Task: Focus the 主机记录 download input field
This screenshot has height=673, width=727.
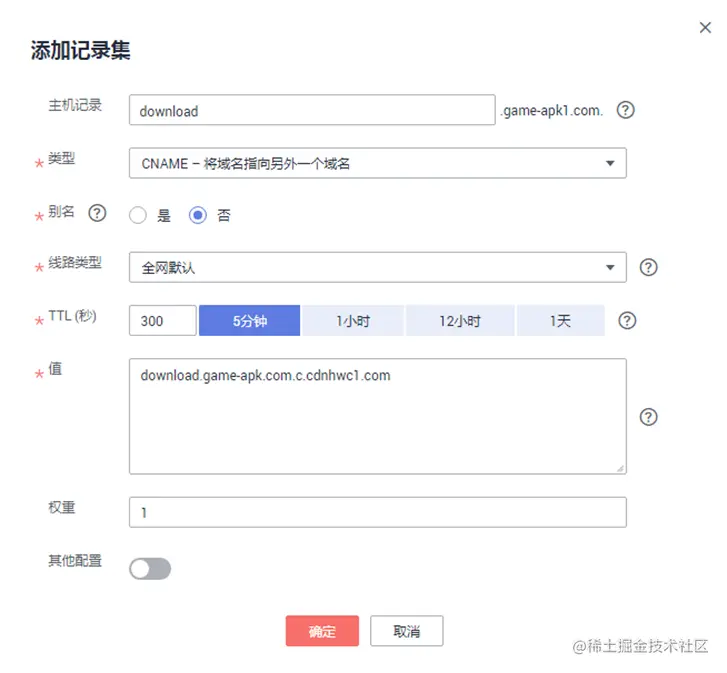Action: point(312,110)
